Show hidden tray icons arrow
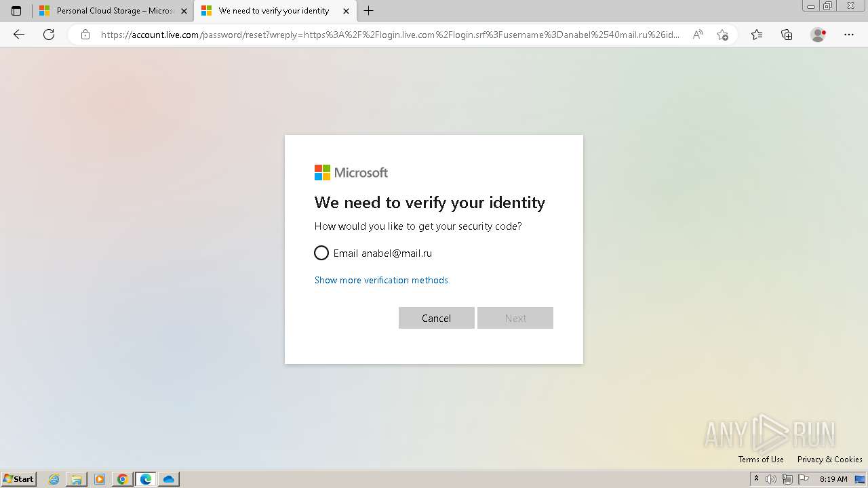This screenshot has height=488, width=868. click(x=756, y=479)
